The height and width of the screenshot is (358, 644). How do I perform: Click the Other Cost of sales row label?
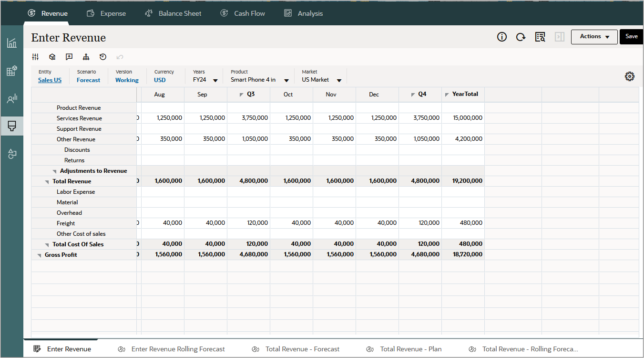point(81,234)
